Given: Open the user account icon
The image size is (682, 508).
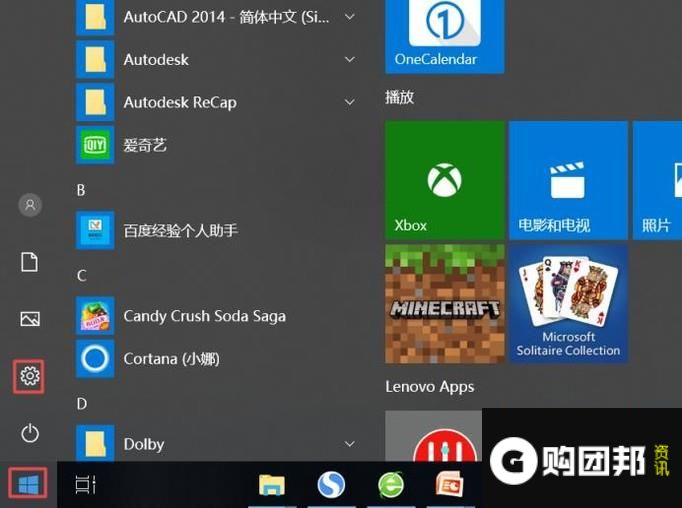Looking at the screenshot, I should (30, 205).
